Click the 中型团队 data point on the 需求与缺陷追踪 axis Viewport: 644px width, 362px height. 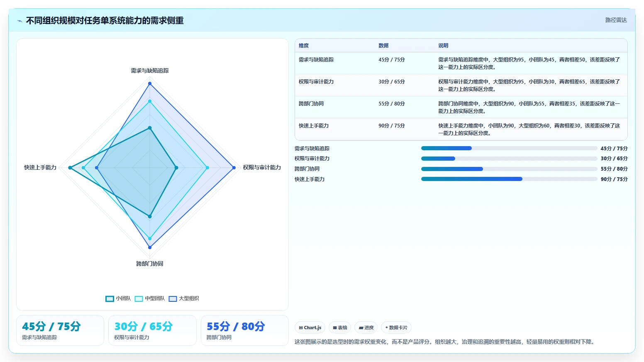[x=150, y=101]
